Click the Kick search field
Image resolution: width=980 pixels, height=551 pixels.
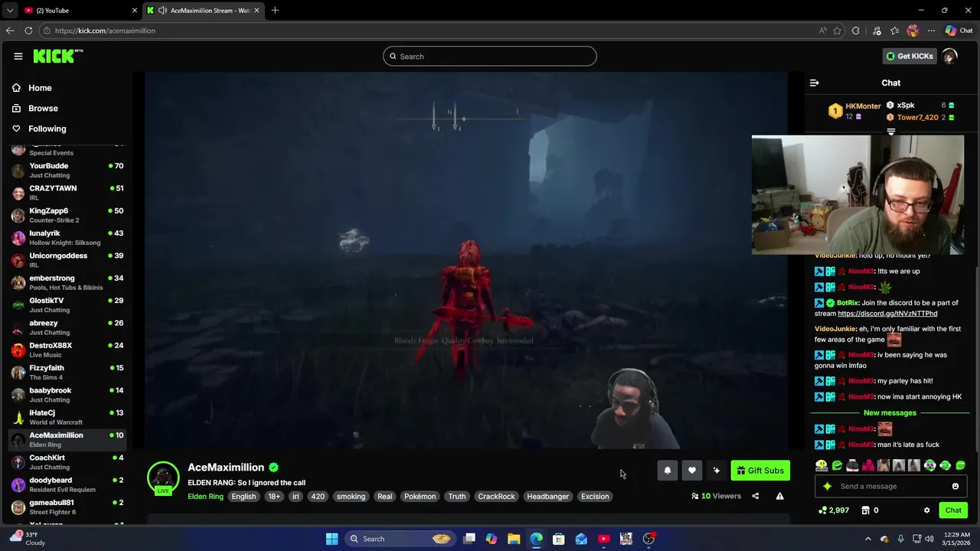pyautogui.click(x=490, y=56)
